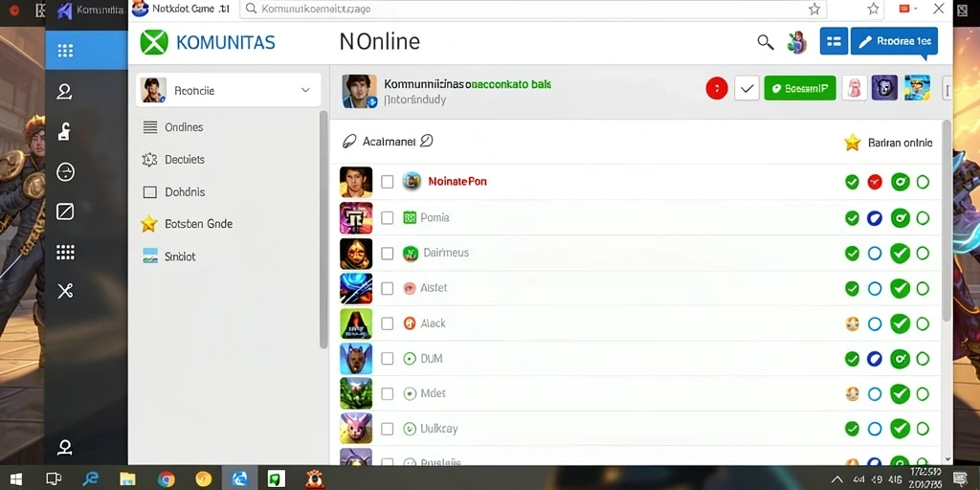Open the blue grid view icon button

[x=834, y=41]
